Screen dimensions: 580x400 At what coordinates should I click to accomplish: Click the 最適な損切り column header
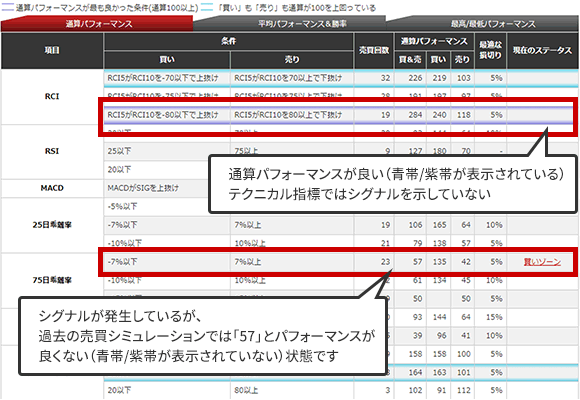[x=490, y=50]
